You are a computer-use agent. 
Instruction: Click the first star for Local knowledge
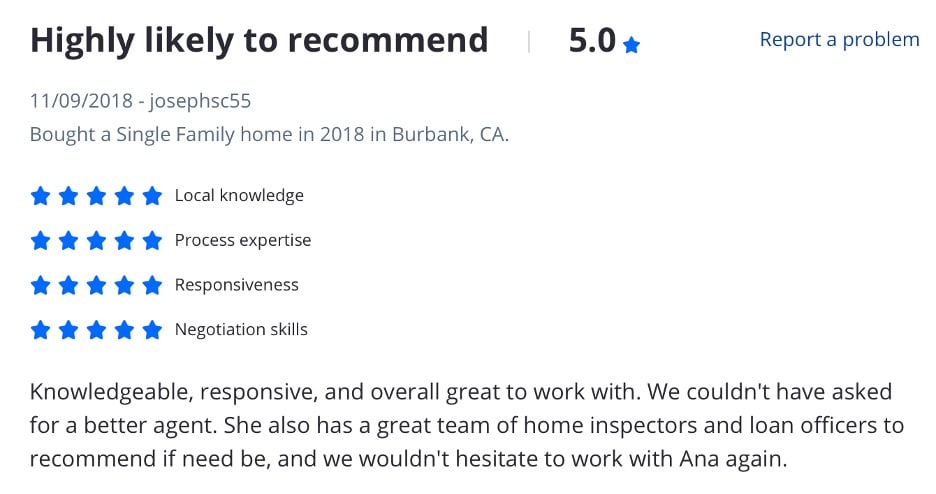coord(40,196)
